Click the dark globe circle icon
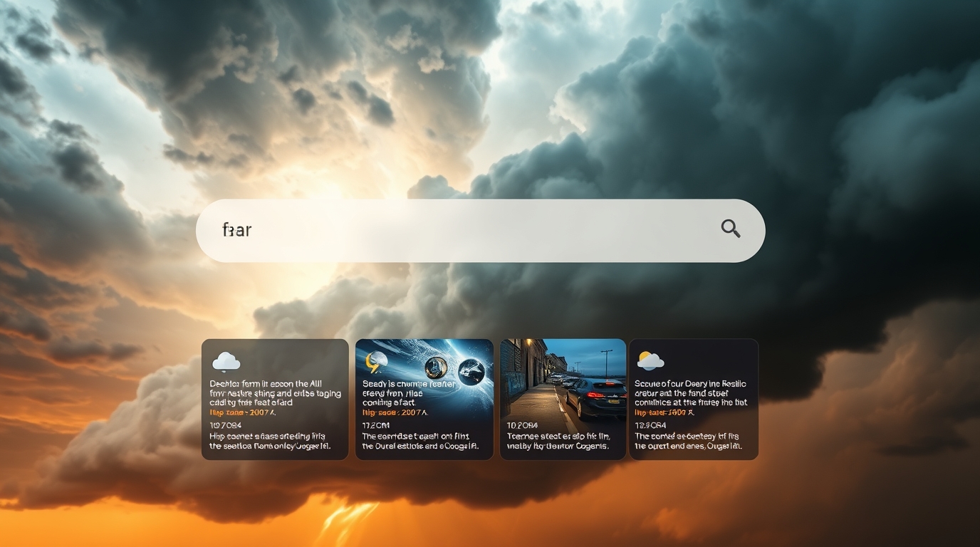The width and height of the screenshot is (980, 547). point(471,372)
